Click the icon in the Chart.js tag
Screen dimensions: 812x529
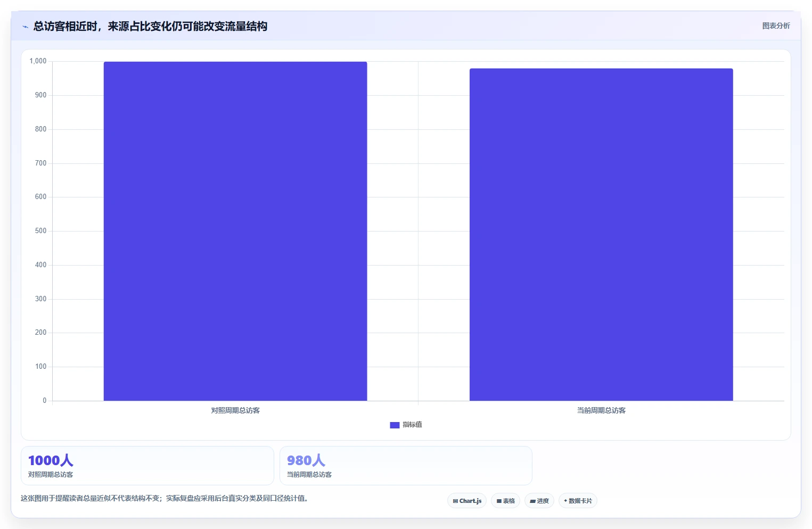(455, 501)
